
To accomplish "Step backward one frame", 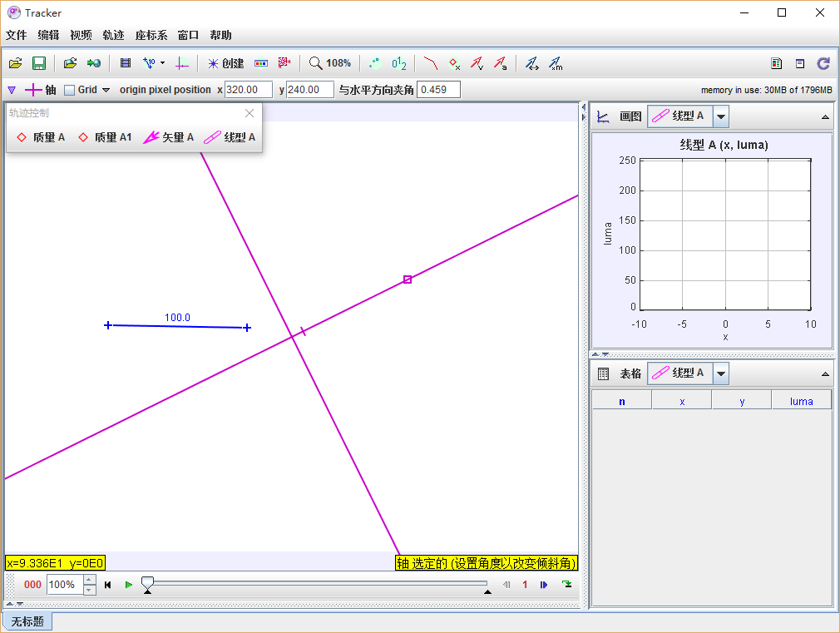I will coord(506,585).
